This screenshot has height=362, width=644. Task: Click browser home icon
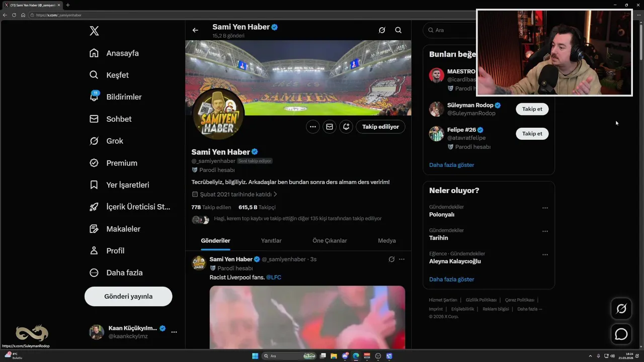(x=23, y=15)
